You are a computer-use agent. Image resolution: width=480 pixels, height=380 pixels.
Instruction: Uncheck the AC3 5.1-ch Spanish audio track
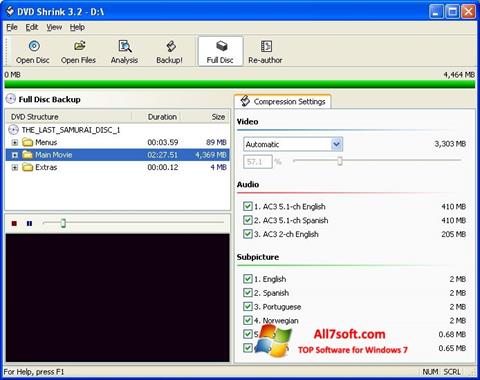[x=247, y=220]
